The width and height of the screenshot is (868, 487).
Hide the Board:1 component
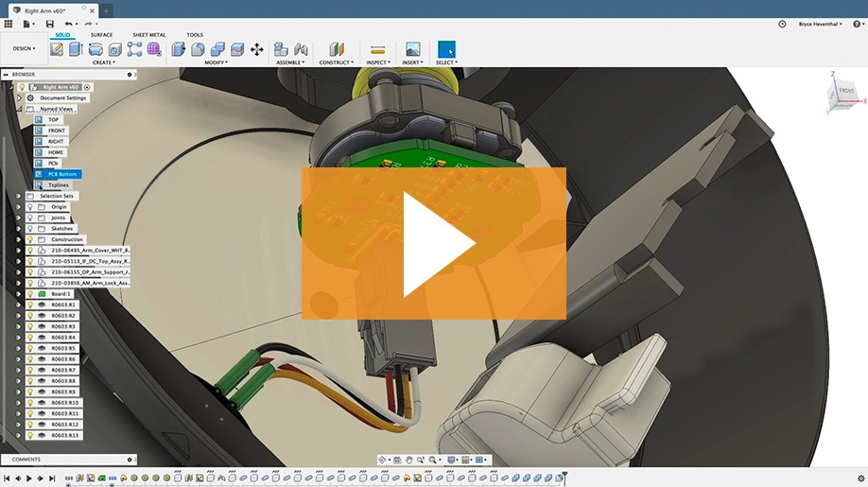coord(30,294)
